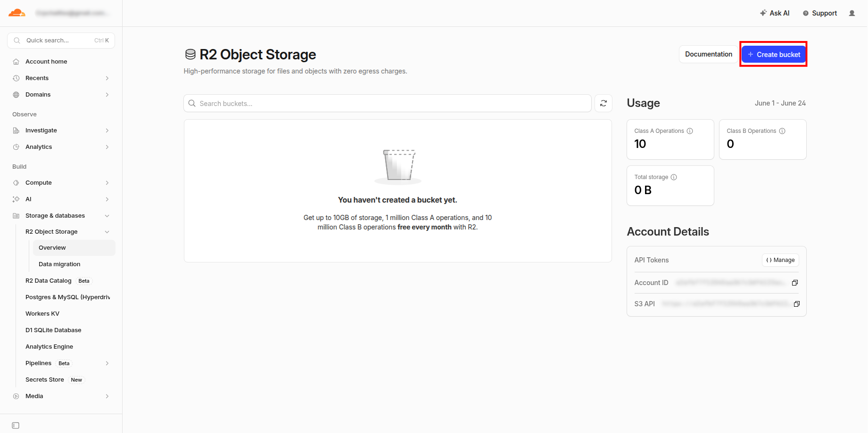Viewport: 868px width, 433px height.
Task: Expand the Analytics chevron
Action: tap(107, 147)
